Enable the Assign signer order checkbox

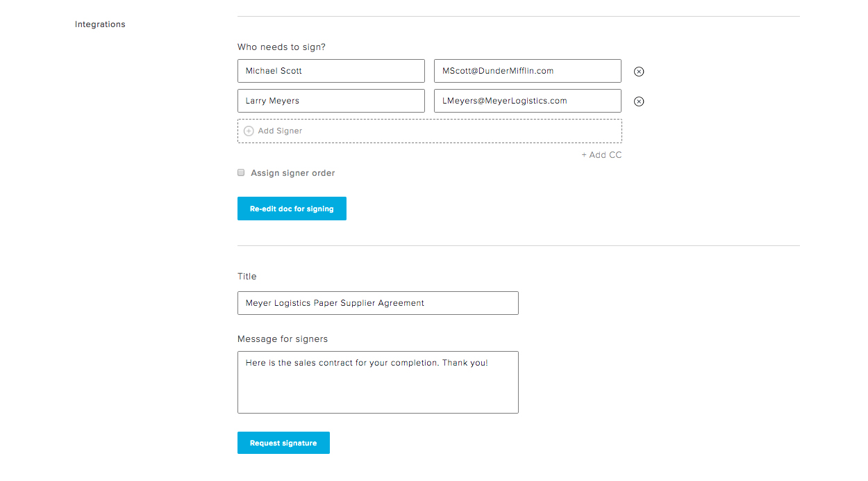click(241, 172)
